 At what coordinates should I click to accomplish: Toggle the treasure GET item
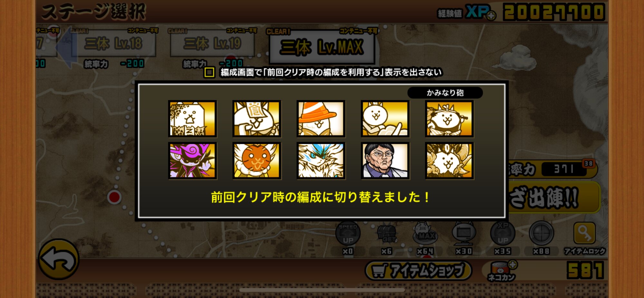pos(387,233)
